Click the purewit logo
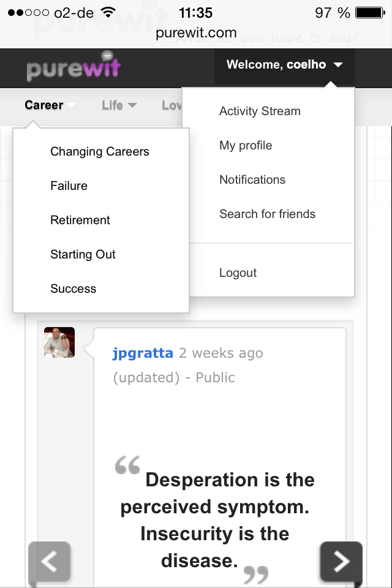The image size is (392, 588). (x=73, y=67)
